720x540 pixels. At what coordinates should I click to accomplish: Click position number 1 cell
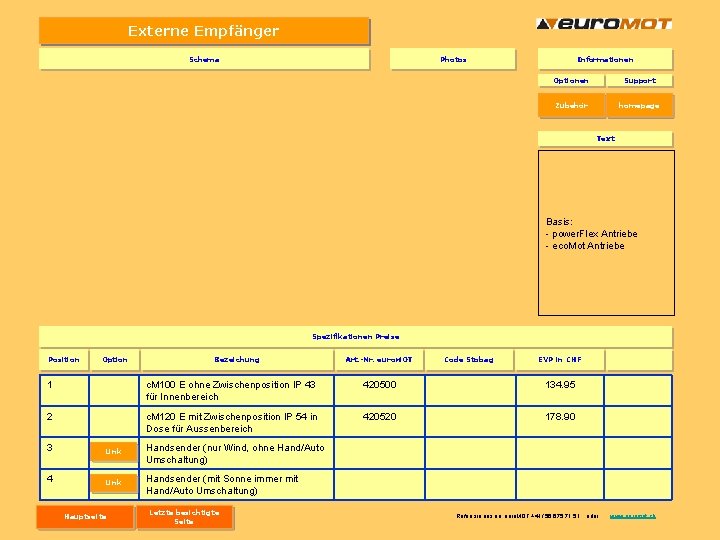coord(64,390)
